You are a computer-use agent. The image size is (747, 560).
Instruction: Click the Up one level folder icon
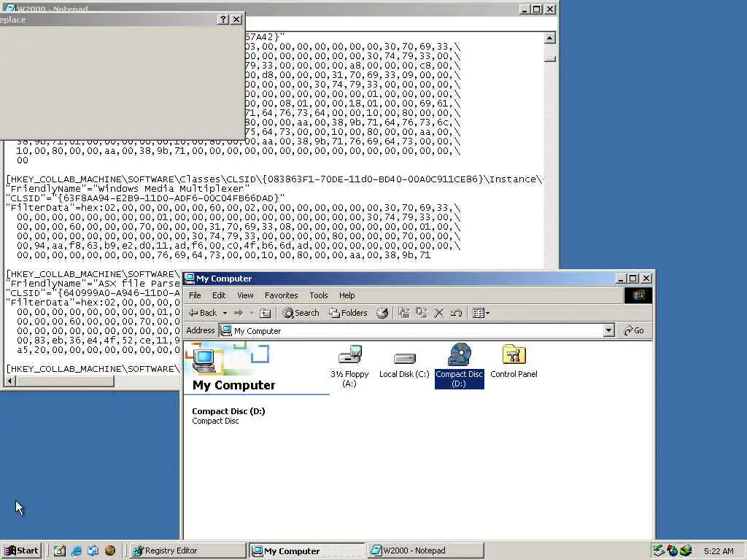pyautogui.click(x=266, y=313)
